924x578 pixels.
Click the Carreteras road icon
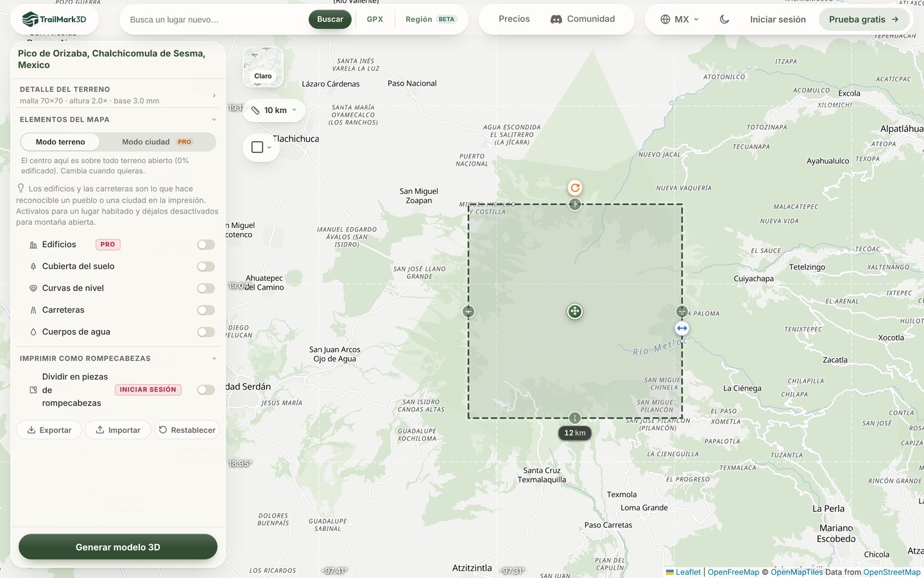tap(33, 310)
